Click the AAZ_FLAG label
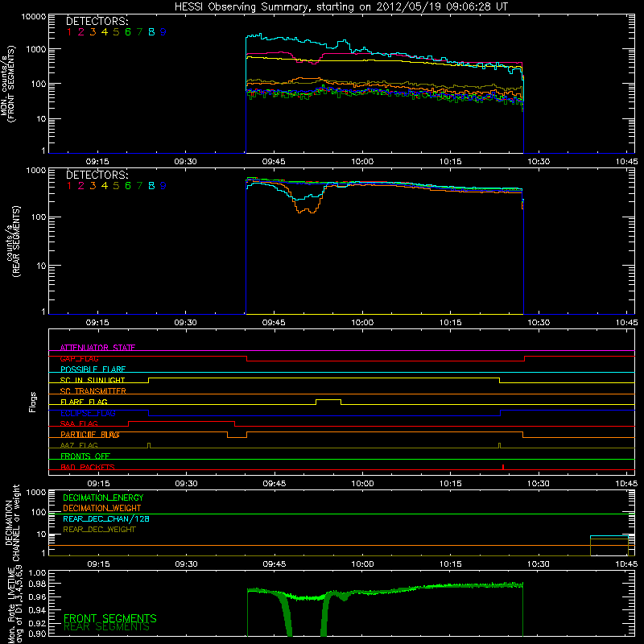This screenshot has height=644, width=644. (x=79, y=445)
